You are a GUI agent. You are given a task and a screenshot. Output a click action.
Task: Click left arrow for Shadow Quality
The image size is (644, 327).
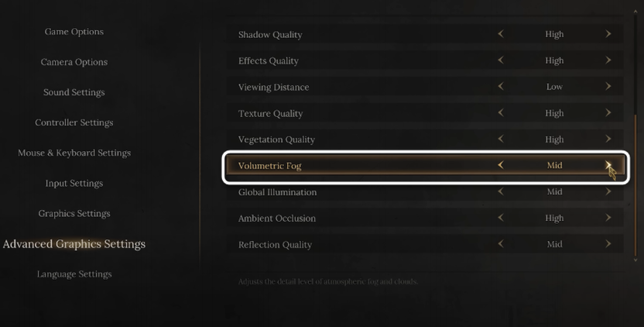(501, 34)
